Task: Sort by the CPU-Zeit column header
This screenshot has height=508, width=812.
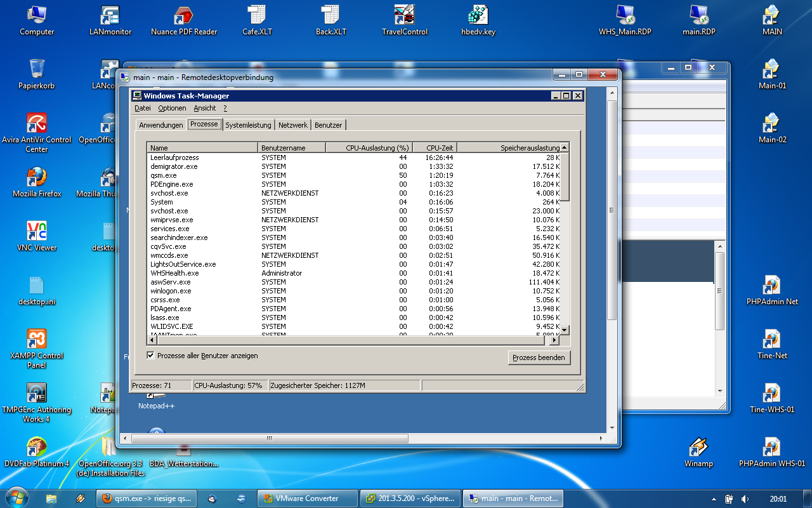Action: [435, 148]
